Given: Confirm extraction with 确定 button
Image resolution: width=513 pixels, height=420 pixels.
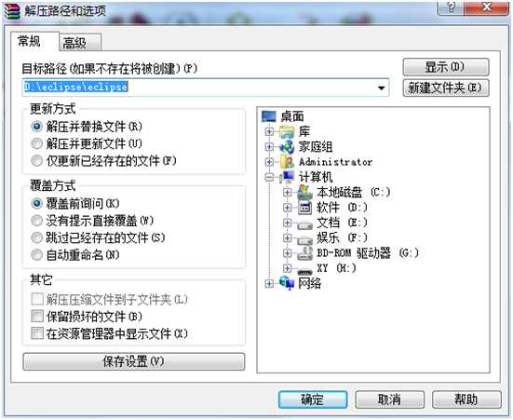Looking at the screenshot, I should click(x=313, y=400).
